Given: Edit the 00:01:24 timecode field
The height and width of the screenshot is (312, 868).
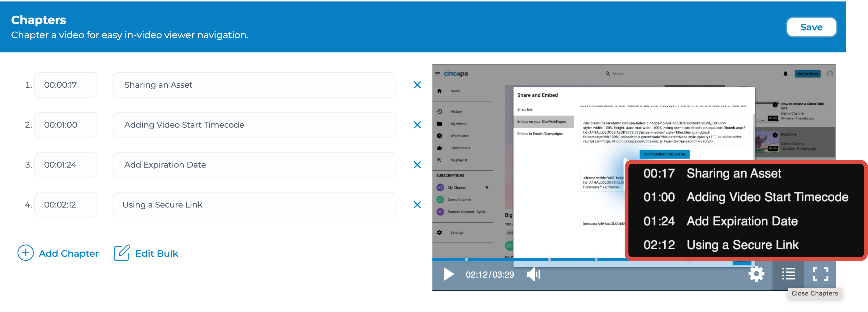Looking at the screenshot, I should point(66,165).
